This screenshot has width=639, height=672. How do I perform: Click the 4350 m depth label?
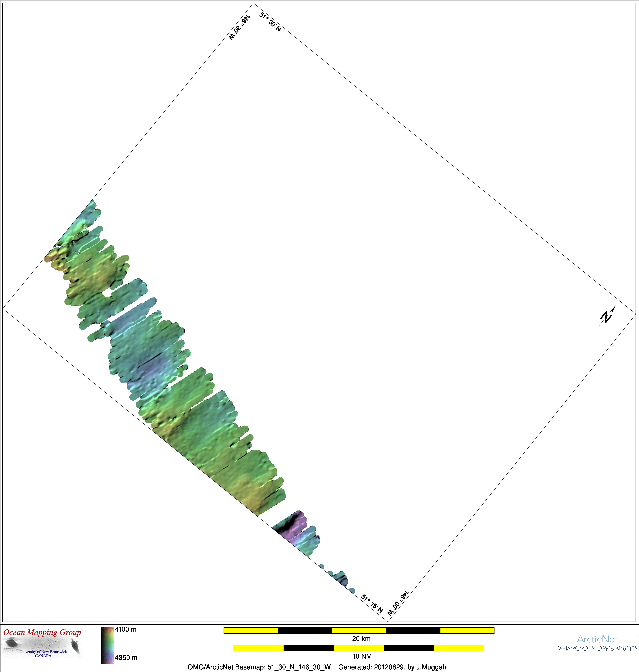tap(126, 658)
